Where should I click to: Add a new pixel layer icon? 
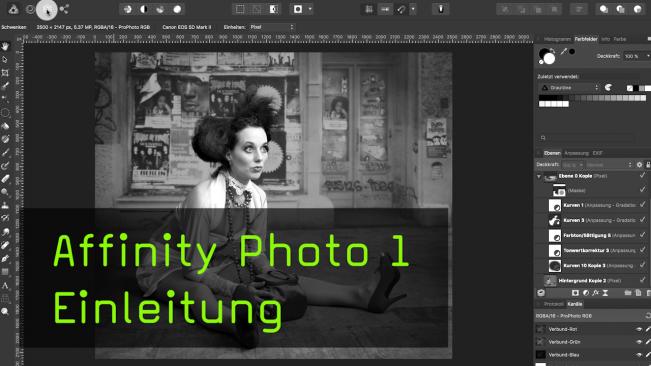click(x=638, y=293)
